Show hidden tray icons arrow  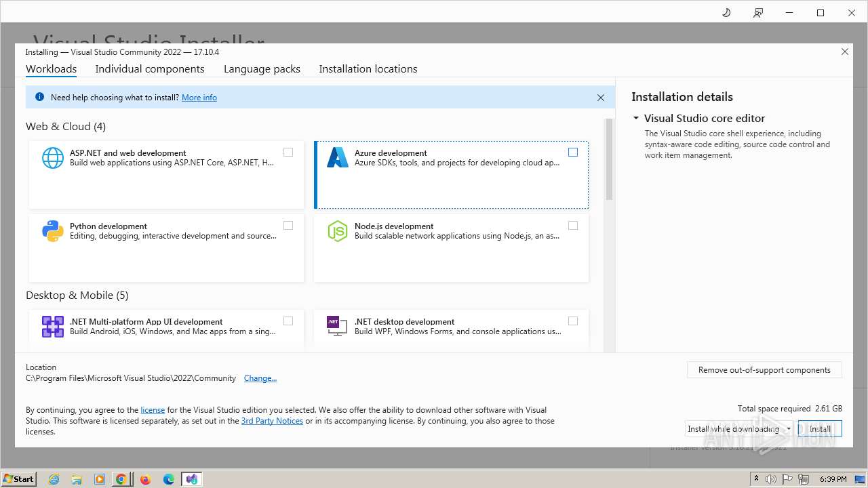tap(756, 479)
